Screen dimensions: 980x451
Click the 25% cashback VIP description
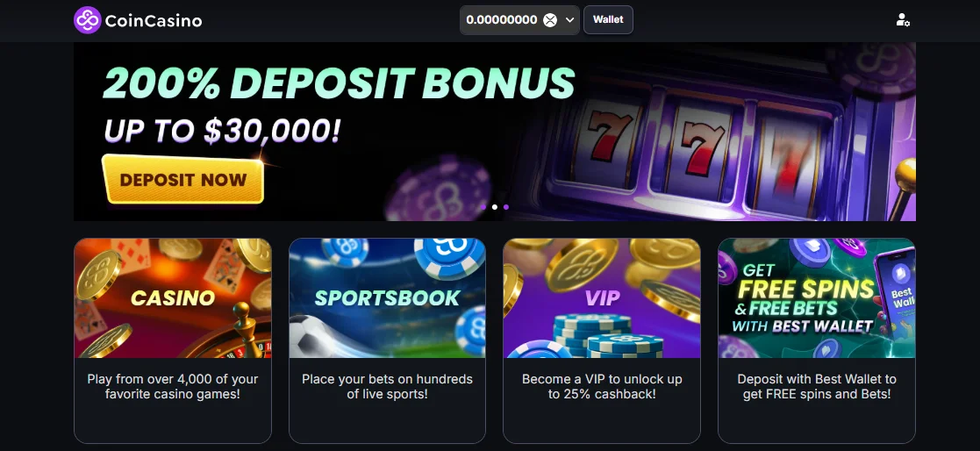point(602,387)
